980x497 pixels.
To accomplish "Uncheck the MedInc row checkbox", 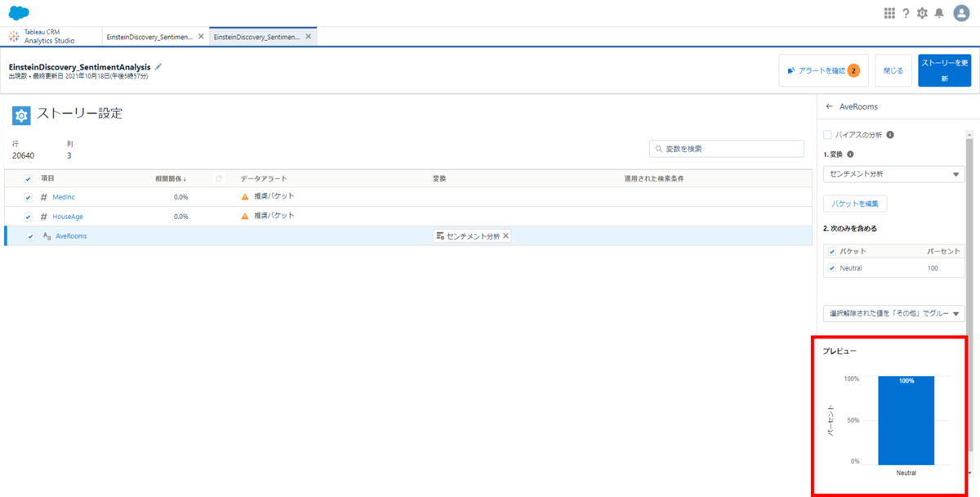I will tap(28, 197).
